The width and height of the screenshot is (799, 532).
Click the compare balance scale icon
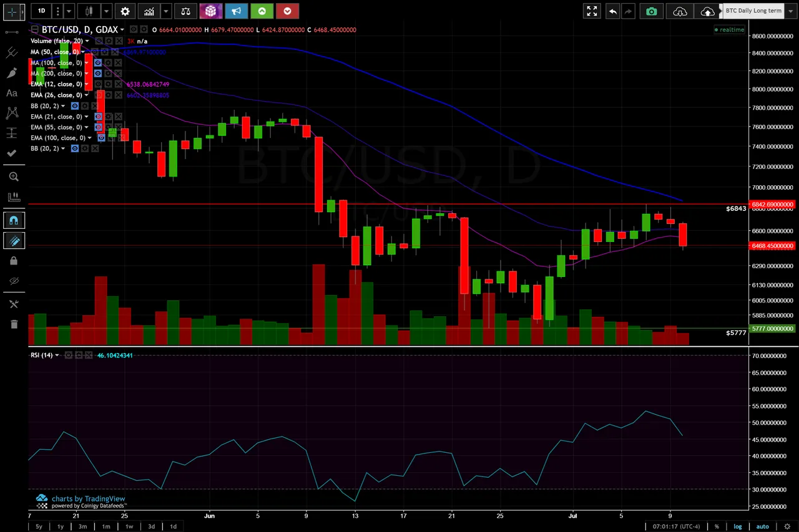point(185,11)
